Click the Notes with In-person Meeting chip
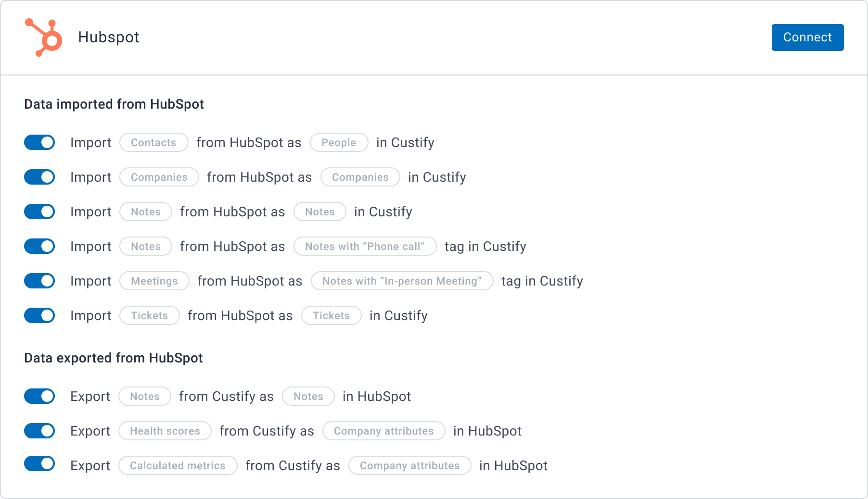 tap(402, 281)
